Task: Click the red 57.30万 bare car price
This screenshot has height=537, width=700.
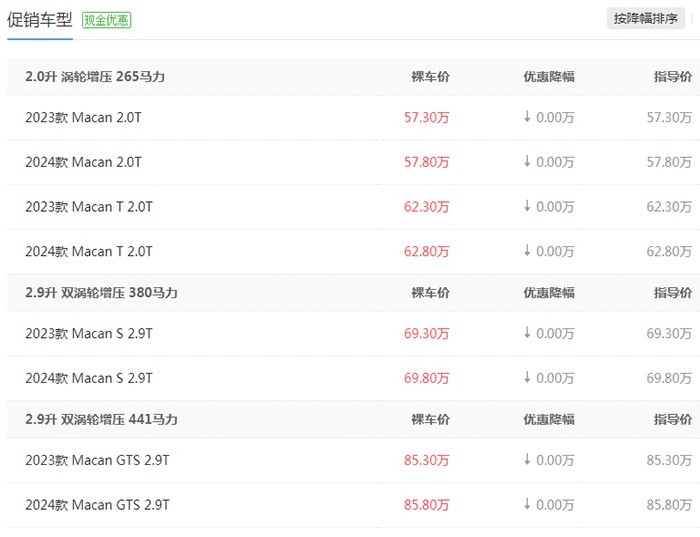Action: point(426,117)
